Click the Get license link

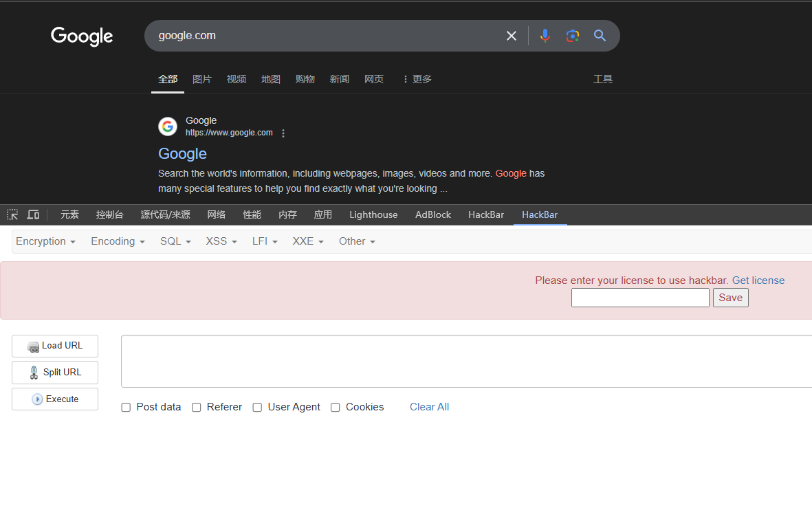pos(758,280)
